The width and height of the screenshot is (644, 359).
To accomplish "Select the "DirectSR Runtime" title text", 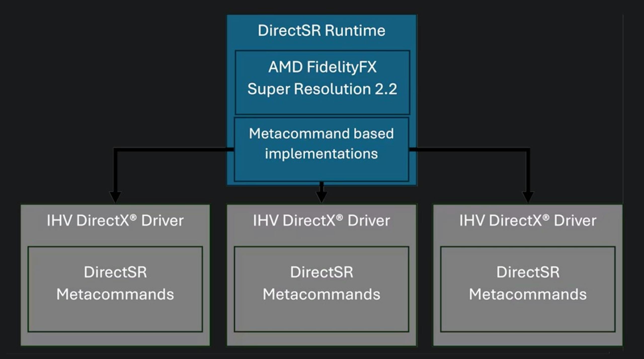I will (x=321, y=31).
